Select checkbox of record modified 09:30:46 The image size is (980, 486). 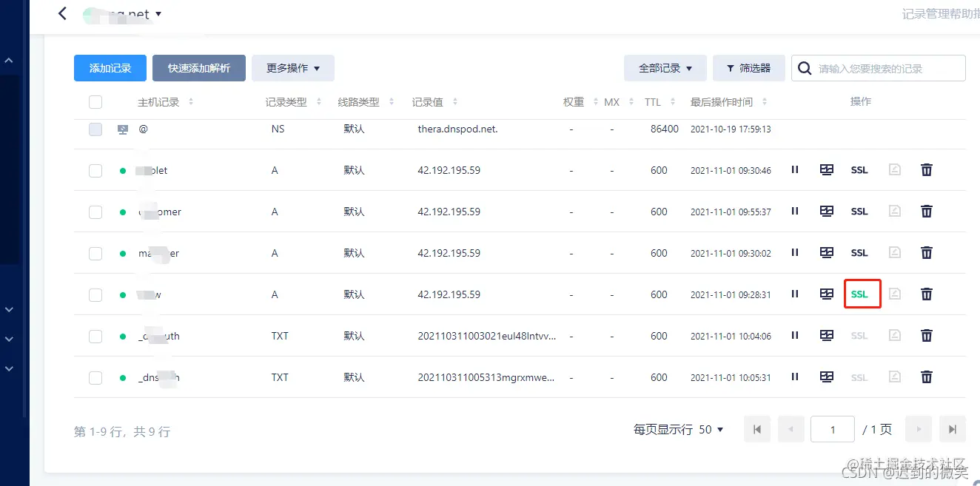click(95, 171)
